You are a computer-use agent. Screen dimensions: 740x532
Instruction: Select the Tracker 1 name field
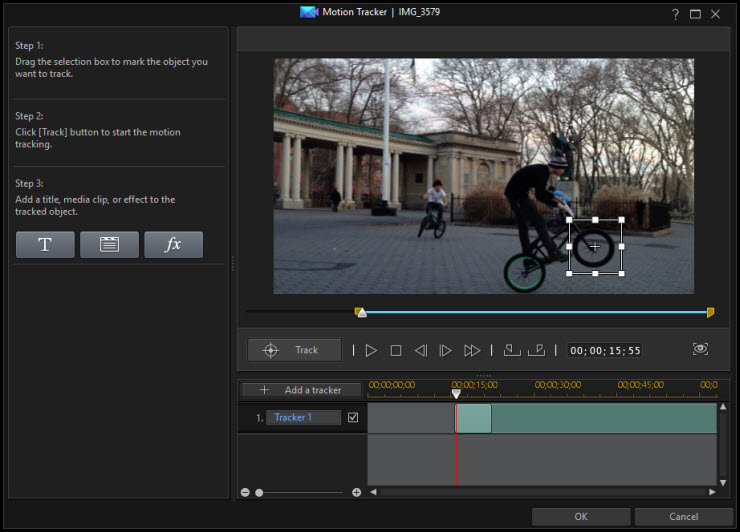(303, 417)
